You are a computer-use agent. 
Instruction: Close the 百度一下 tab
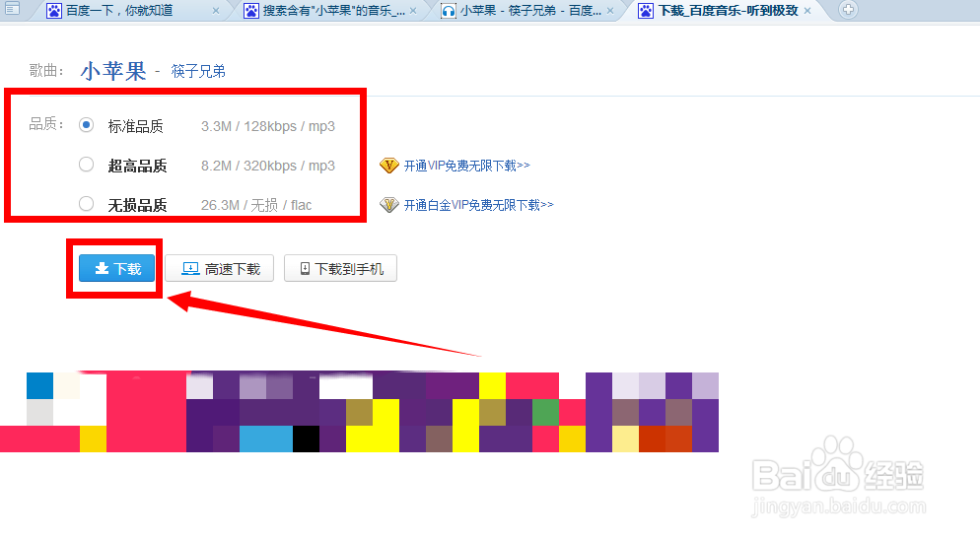tap(216, 11)
